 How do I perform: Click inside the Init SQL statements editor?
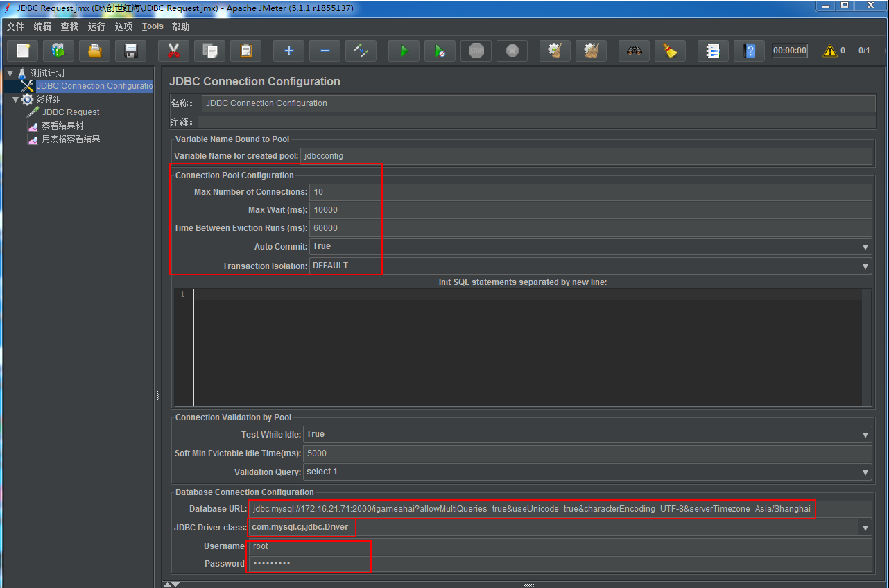(x=527, y=347)
